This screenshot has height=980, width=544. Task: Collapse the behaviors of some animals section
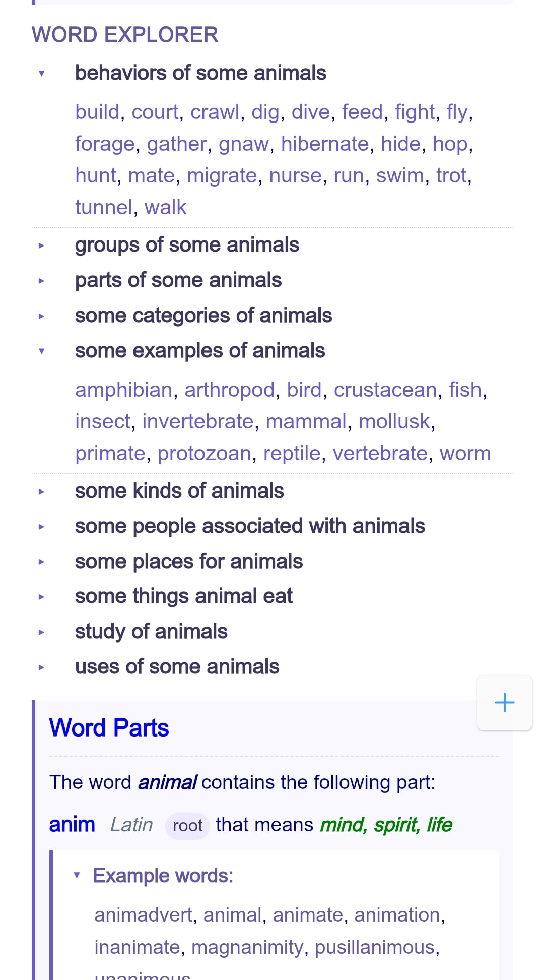(42, 74)
